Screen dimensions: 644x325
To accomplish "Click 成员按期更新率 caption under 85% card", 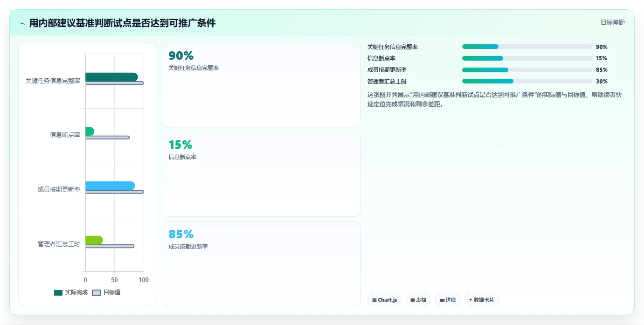I will [188, 247].
